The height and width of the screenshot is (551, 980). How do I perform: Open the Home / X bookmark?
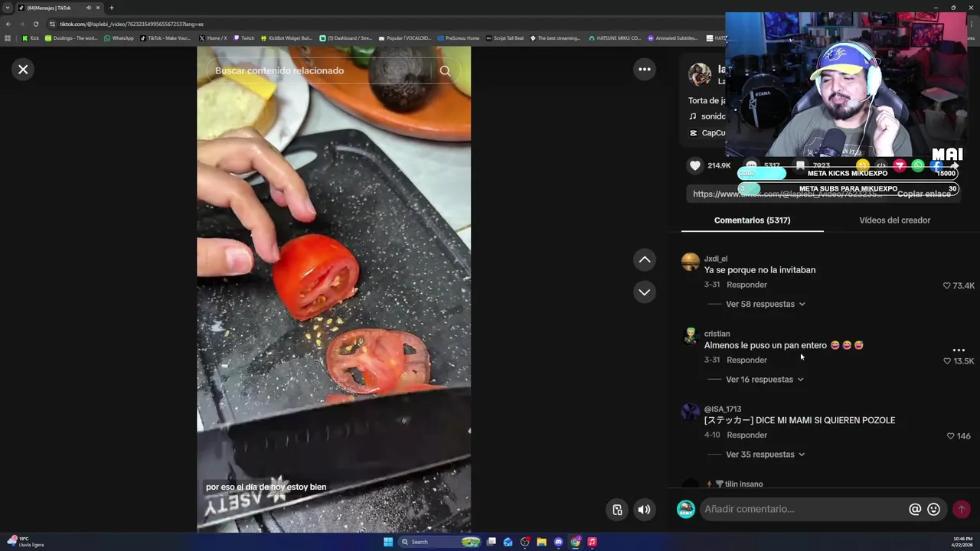[x=213, y=38]
